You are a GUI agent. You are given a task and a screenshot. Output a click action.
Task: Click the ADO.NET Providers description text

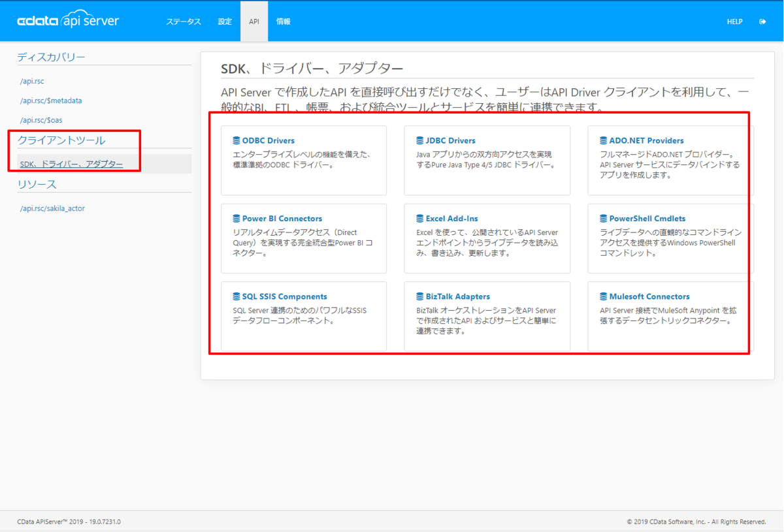pyautogui.click(x=670, y=165)
